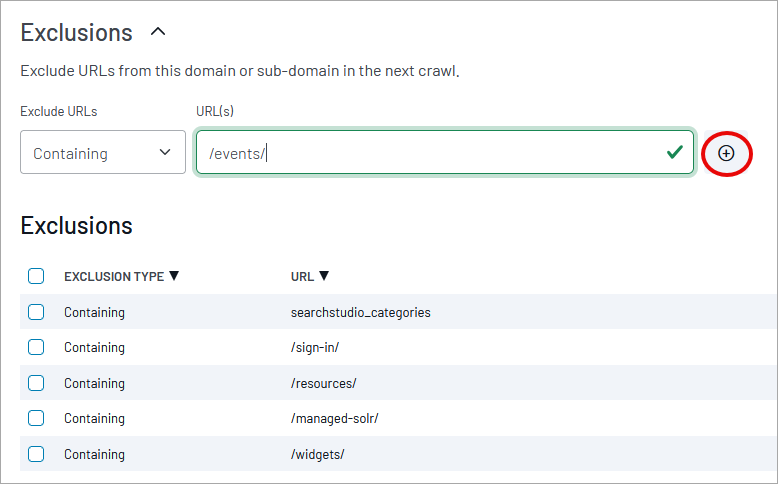Check the box for the searchstudio_categories row
The height and width of the screenshot is (484, 778).
pos(36,312)
